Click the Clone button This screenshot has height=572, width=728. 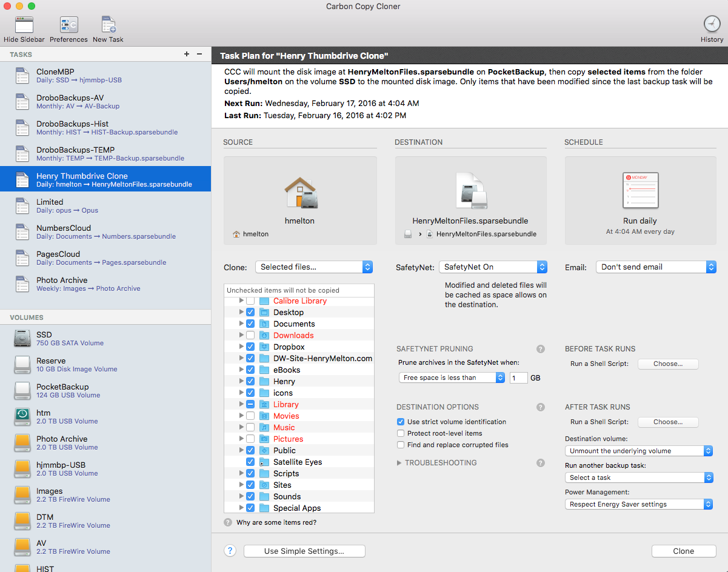pos(684,551)
